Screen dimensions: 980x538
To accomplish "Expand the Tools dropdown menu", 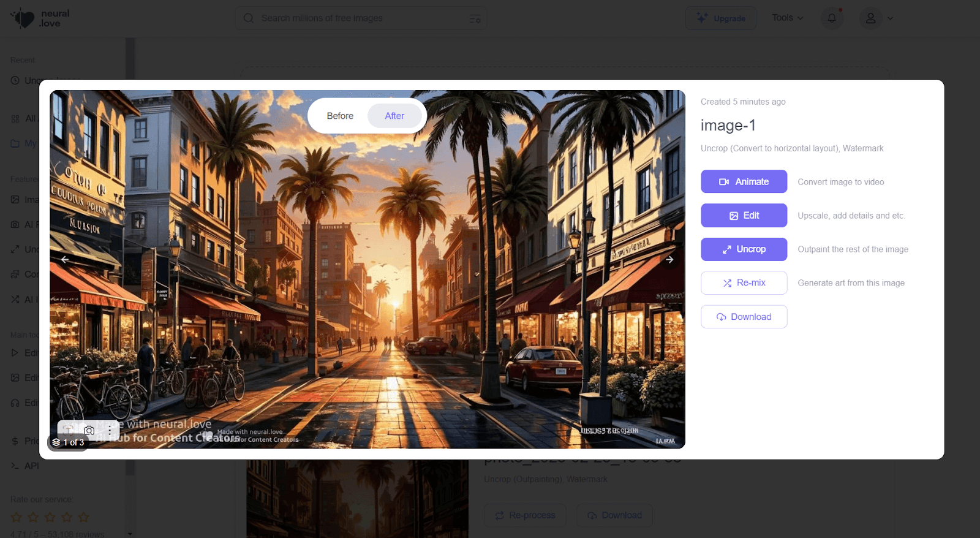I will [x=788, y=18].
